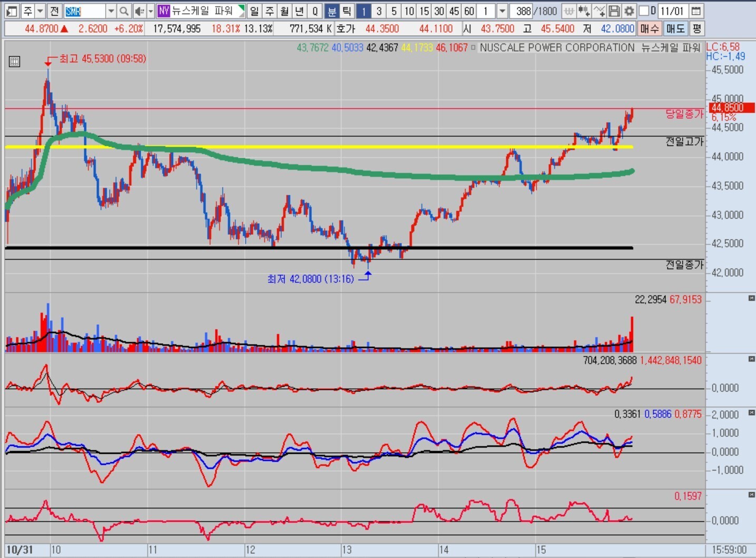756x558 pixels.
Task: Click the data grid icon on chart
Action: coord(14,62)
